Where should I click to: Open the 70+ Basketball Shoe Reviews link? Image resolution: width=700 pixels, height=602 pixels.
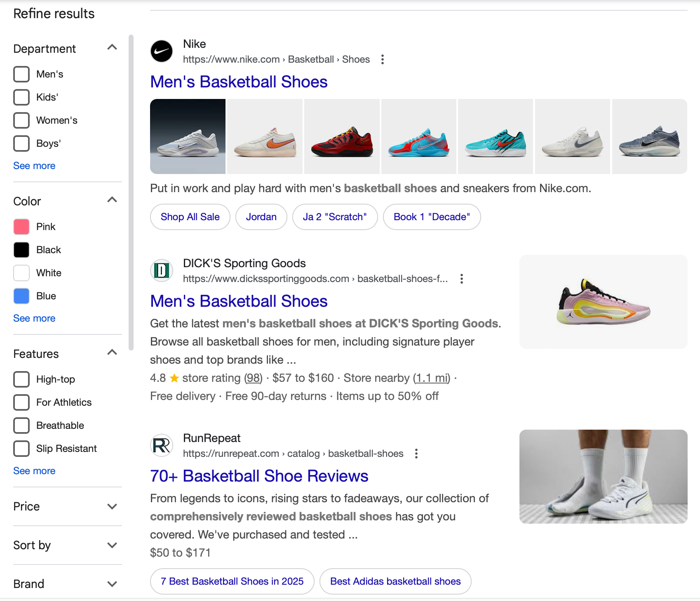259,476
